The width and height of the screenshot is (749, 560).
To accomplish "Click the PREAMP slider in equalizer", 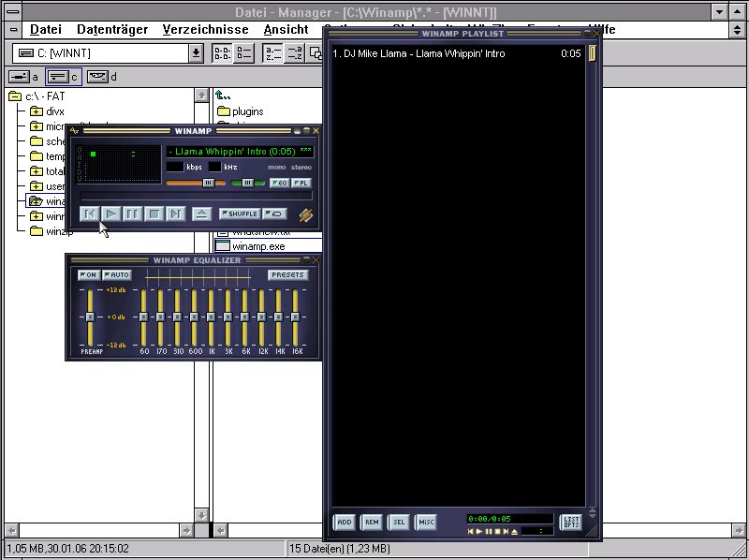I will [91, 317].
